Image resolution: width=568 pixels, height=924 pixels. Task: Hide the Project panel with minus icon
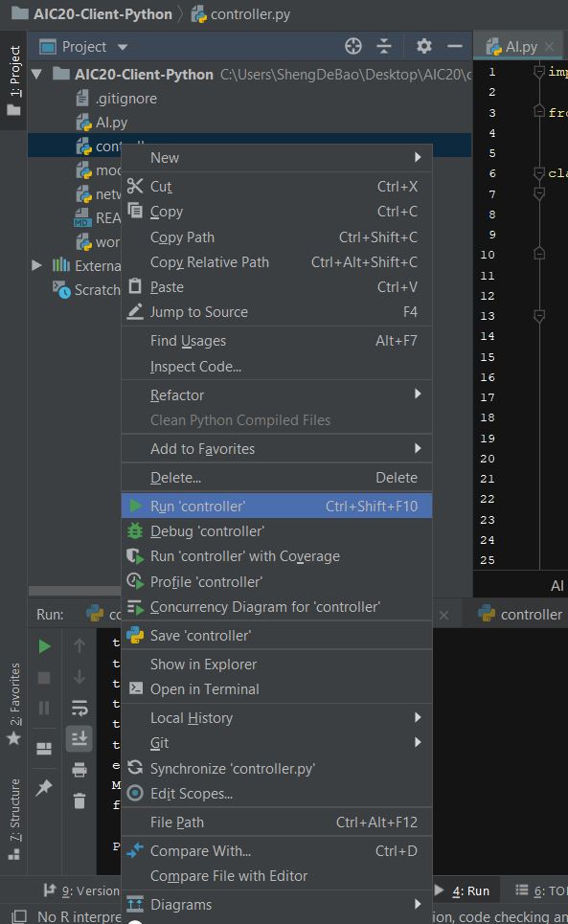(x=455, y=46)
